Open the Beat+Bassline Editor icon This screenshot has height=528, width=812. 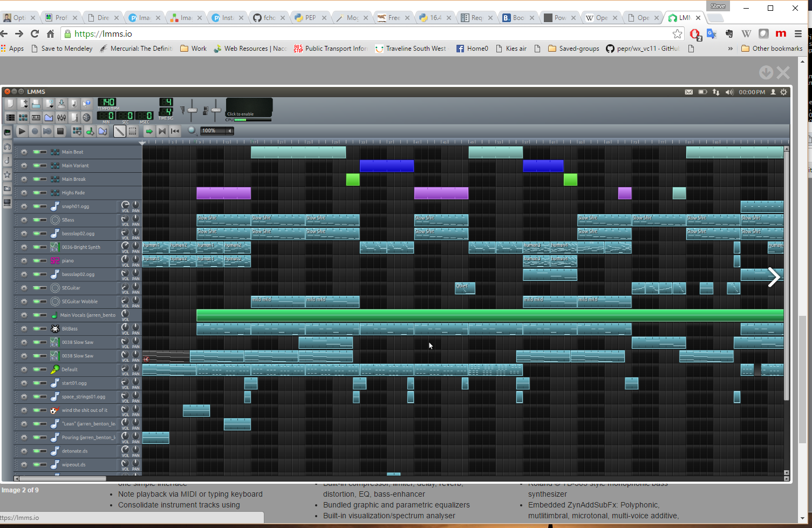coord(23,117)
